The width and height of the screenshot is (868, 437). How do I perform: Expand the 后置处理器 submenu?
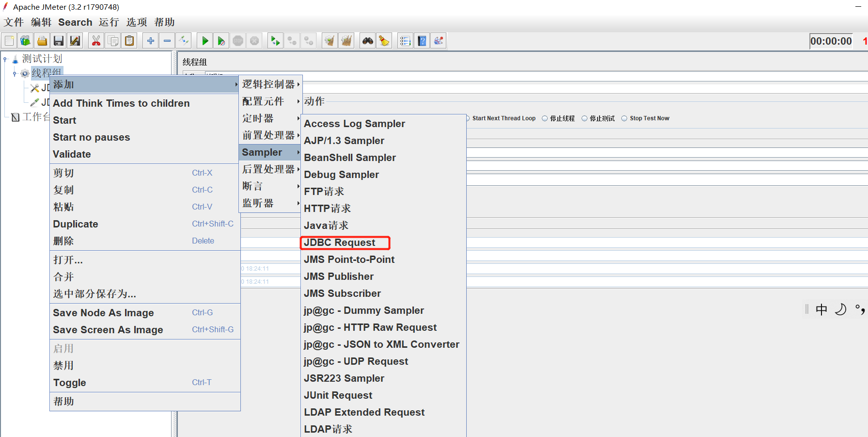(270, 169)
